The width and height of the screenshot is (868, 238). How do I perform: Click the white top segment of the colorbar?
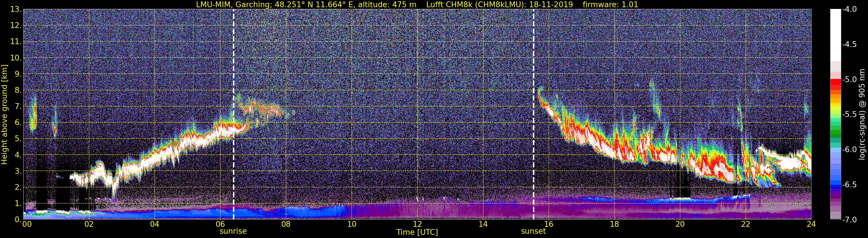point(835,35)
